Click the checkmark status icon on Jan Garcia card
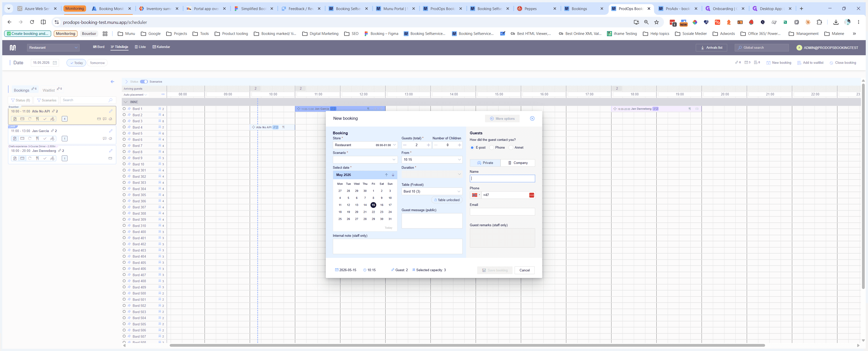 tap(45, 139)
